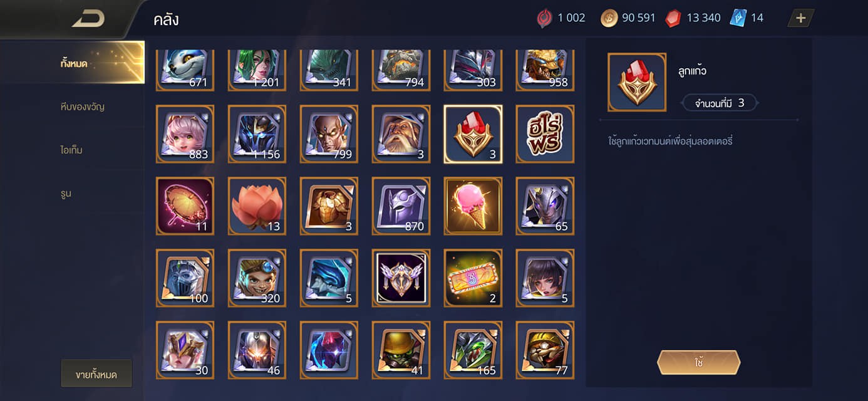The image size is (868, 401).
Task: Select the pink lotus flower item with 13
Action: 257,206
